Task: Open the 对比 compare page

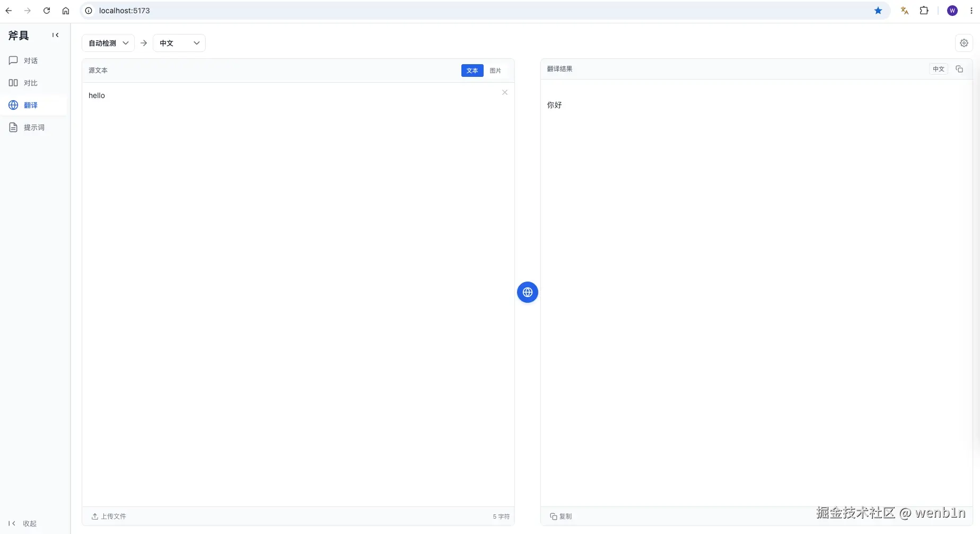Action: click(x=34, y=83)
